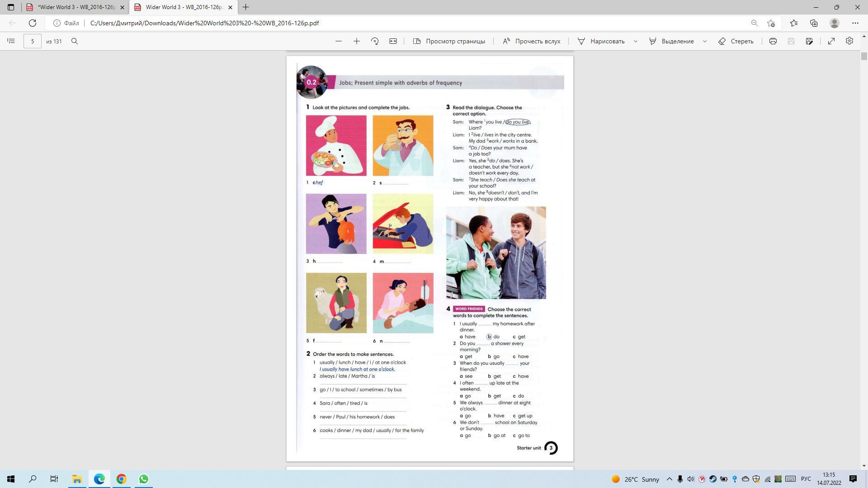Open Просмотр страницы page view
The width and height of the screenshot is (868, 488).
click(x=449, y=41)
